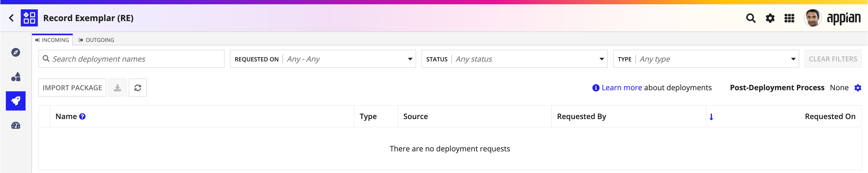Click the Record Exemplar application icon
Image resolution: width=868 pixels, height=173 pixels.
[x=29, y=18]
